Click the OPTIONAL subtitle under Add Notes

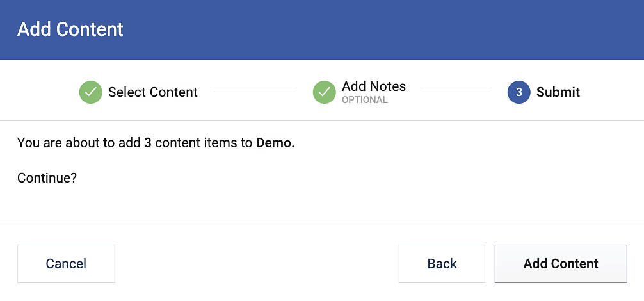tap(365, 100)
